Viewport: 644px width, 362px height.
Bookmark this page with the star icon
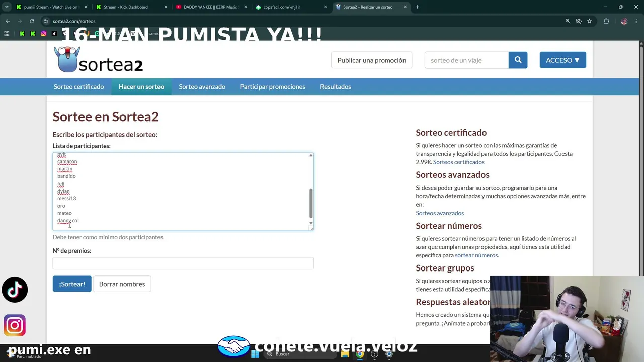pos(589,21)
